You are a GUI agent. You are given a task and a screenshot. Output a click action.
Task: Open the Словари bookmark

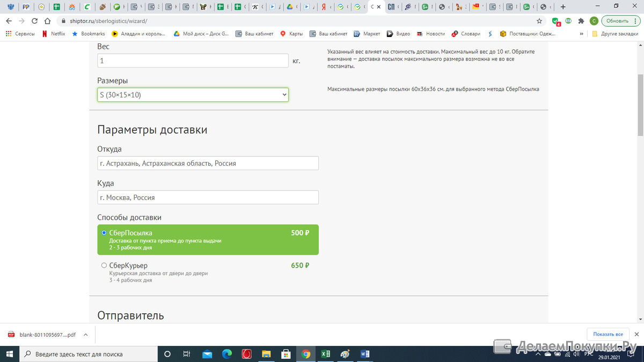(466, 33)
